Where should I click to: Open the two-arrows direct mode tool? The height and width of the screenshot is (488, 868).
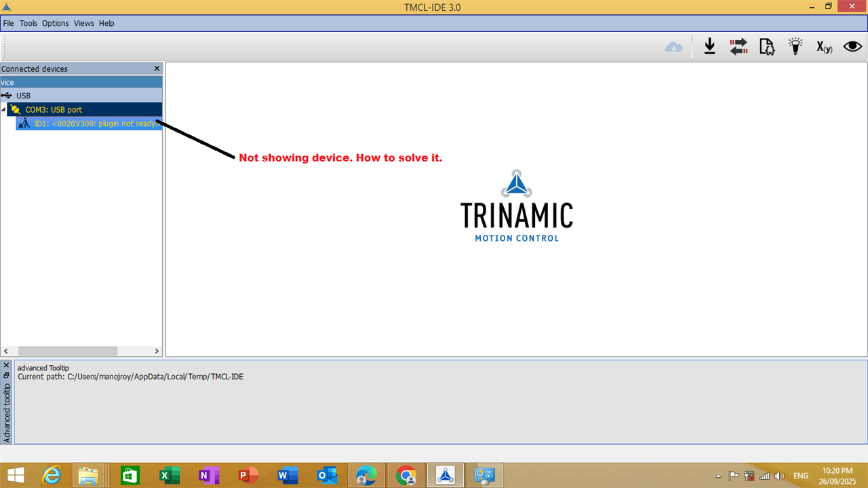[738, 46]
